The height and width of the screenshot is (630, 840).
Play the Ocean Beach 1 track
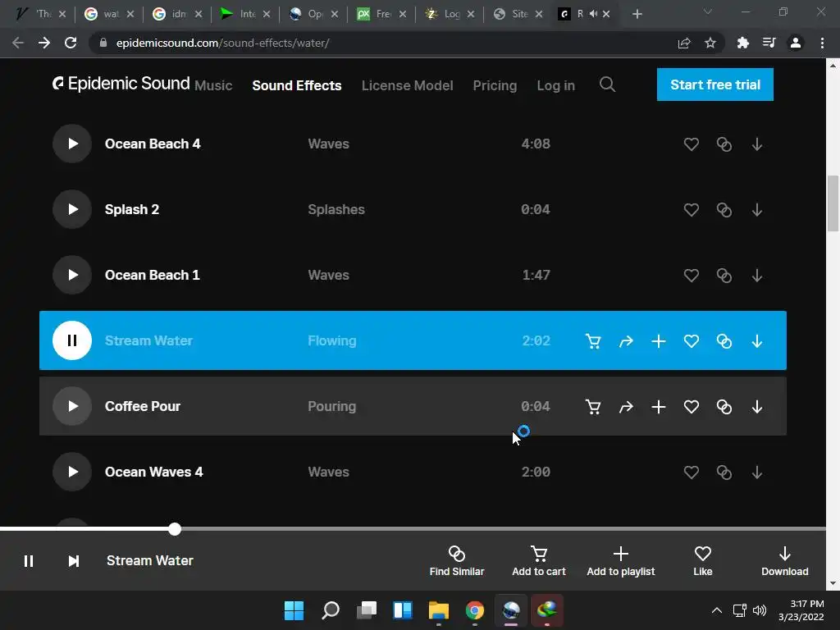(x=72, y=275)
